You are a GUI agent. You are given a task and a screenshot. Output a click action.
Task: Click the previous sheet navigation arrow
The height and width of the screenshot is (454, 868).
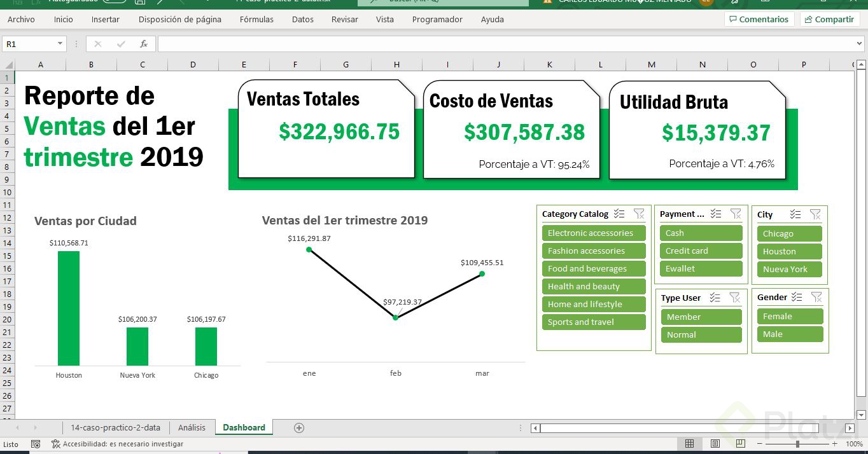click(17, 428)
